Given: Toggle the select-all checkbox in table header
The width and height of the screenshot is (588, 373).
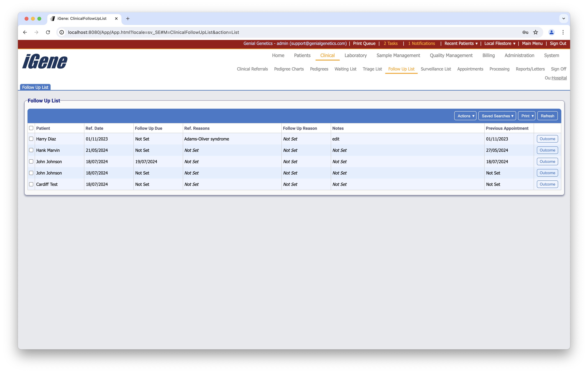Looking at the screenshot, I should click(31, 128).
